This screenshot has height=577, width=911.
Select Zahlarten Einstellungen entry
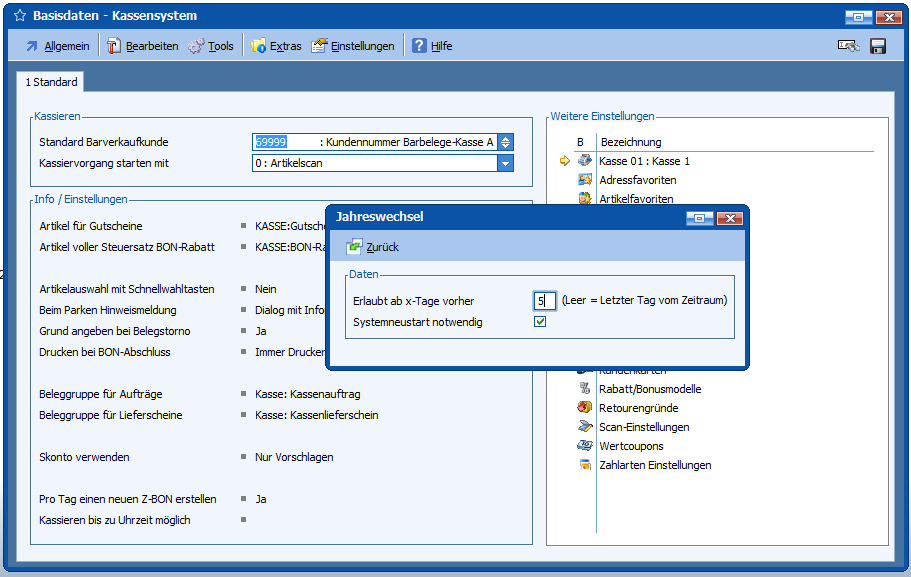pyautogui.click(x=654, y=465)
